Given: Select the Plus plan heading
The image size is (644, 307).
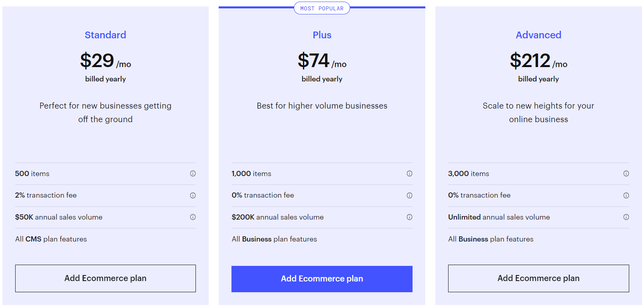Looking at the screenshot, I should (x=322, y=35).
